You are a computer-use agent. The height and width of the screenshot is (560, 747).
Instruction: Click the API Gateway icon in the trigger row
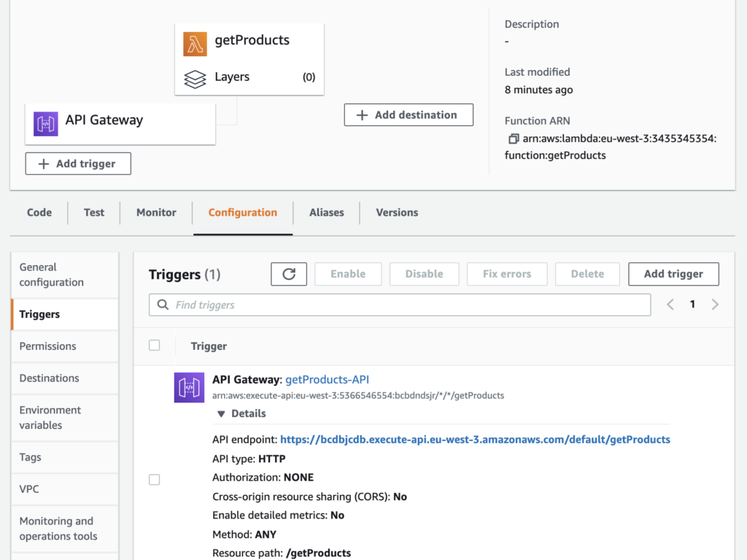[x=189, y=387]
